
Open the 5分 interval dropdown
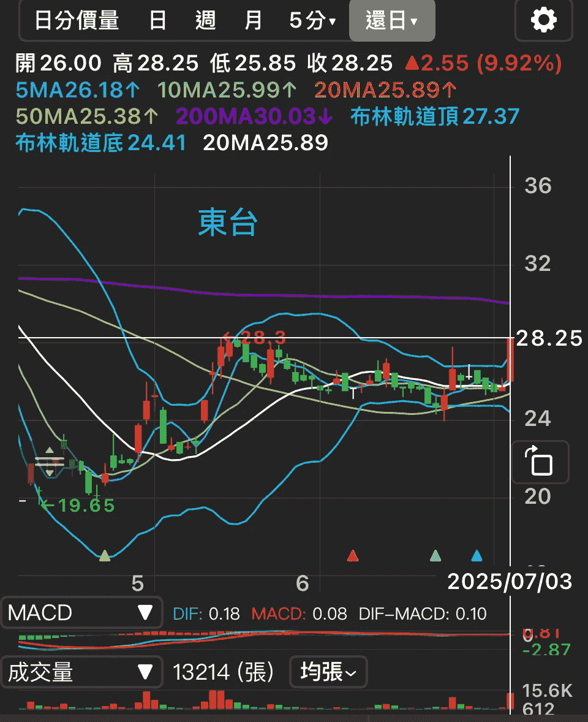[312, 21]
